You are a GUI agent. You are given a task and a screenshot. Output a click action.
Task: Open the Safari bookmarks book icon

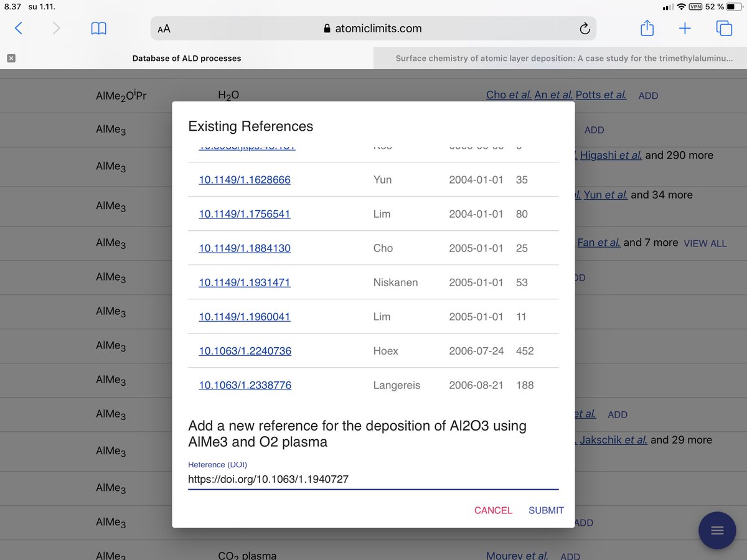pos(98,28)
